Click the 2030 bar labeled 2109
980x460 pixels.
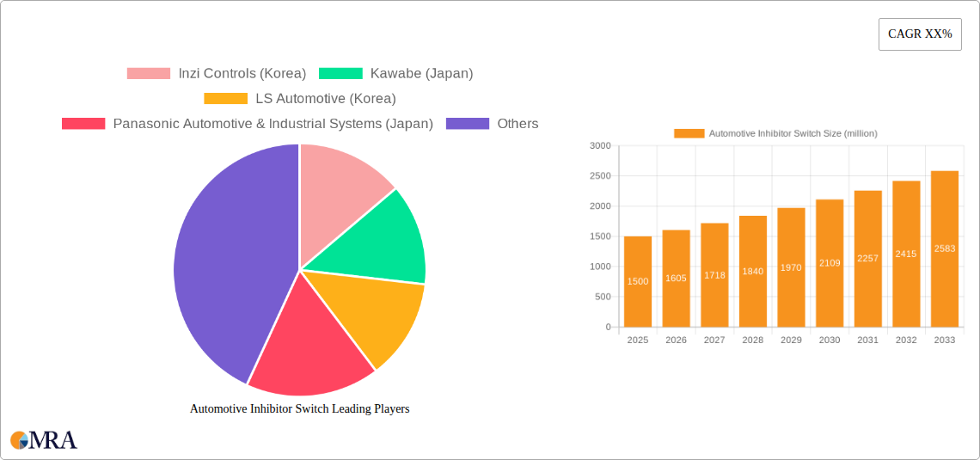click(830, 263)
